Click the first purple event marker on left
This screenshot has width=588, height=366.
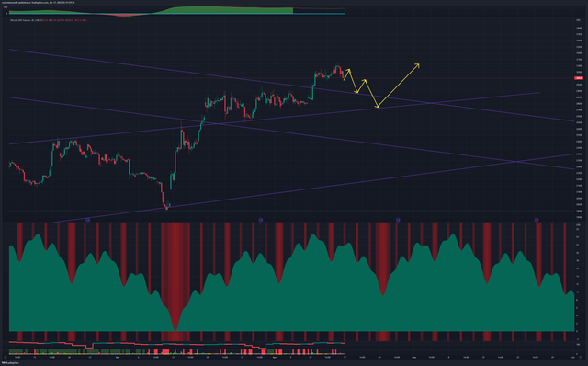coord(88,220)
